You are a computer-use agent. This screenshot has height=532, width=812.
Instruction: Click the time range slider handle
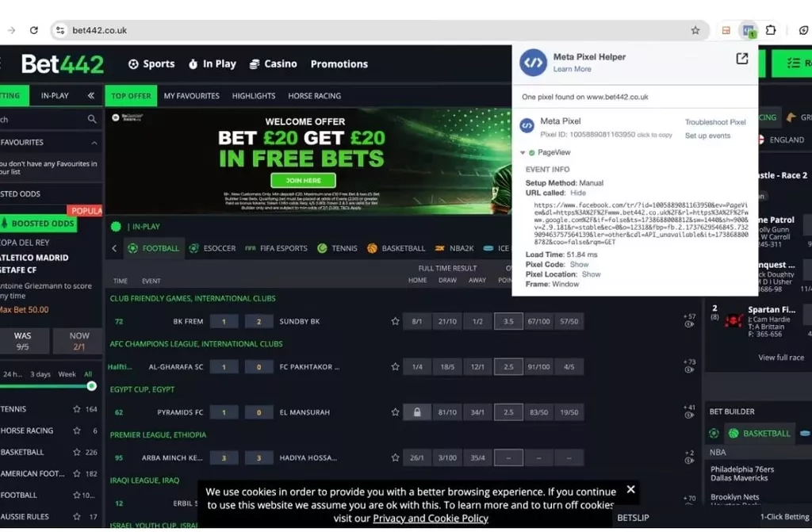click(x=92, y=386)
